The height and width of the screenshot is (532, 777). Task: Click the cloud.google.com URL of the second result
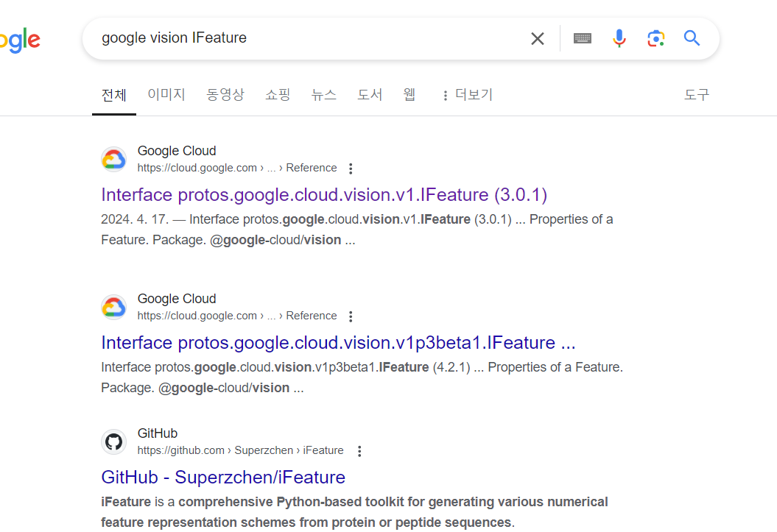pyautogui.click(x=237, y=316)
